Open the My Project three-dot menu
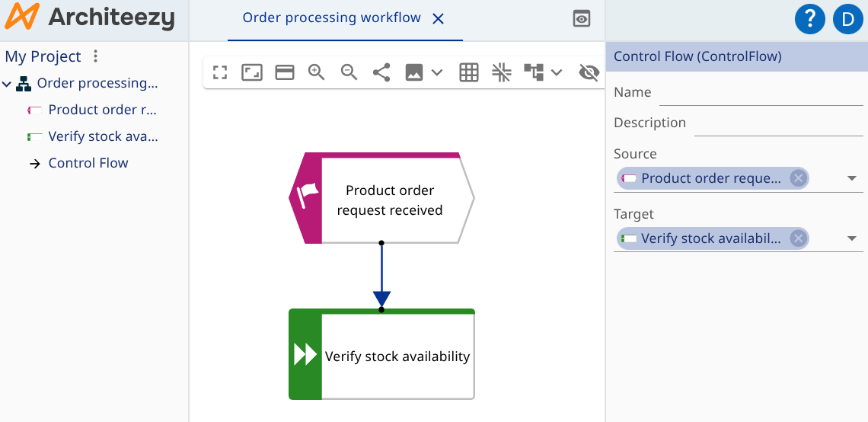The height and width of the screenshot is (422, 868). pos(95,56)
